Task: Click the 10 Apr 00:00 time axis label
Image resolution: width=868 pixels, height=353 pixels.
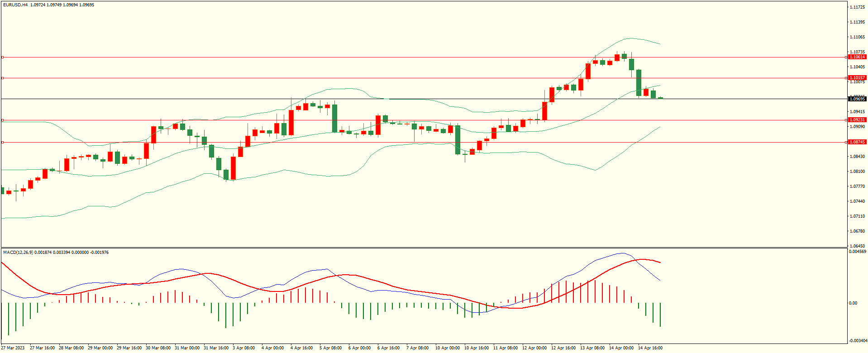Action: (448, 348)
